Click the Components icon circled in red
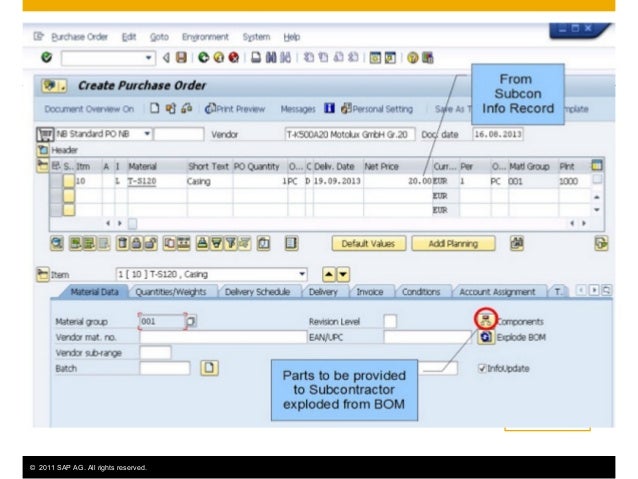This screenshot has width=638, height=479. [x=486, y=319]
